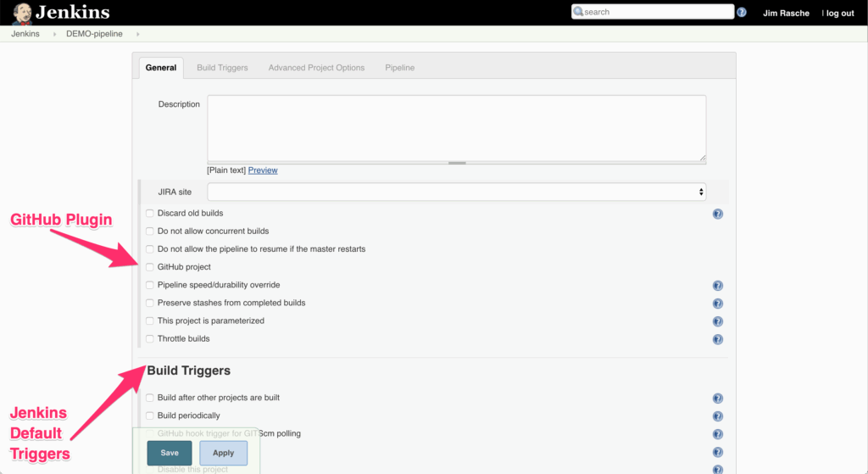Click the Jenkins header title text
The image size is (868, 474).
coord(73,12)
